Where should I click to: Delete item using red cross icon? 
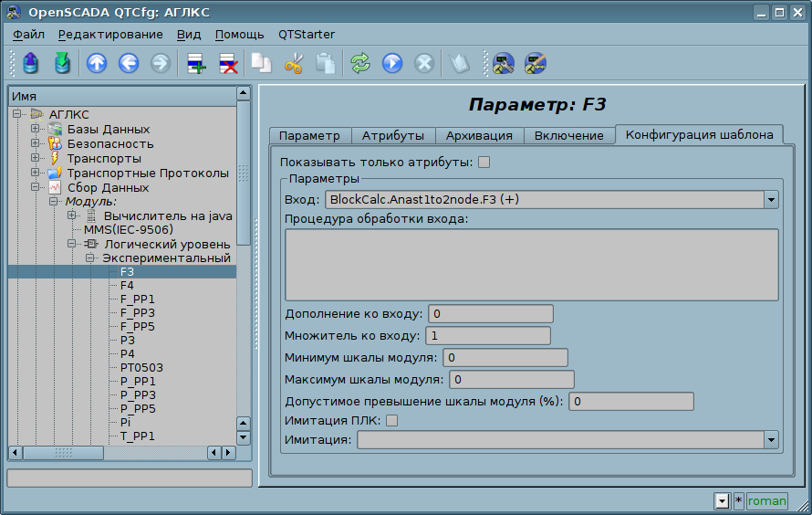[x=228, y=64]
